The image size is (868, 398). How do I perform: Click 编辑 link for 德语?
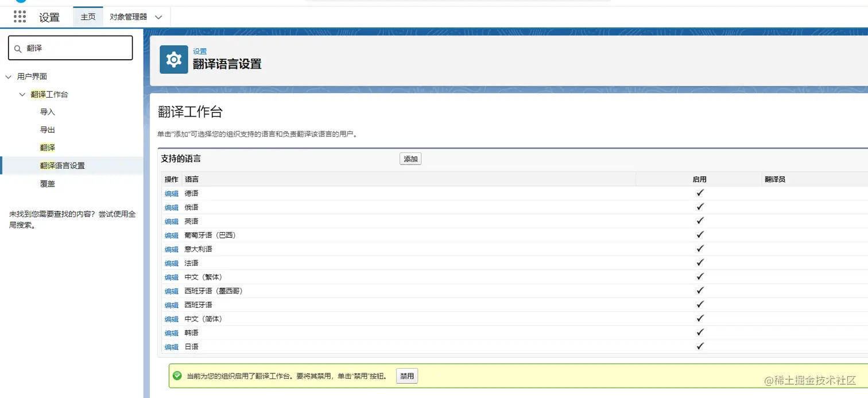pos(172,194)
